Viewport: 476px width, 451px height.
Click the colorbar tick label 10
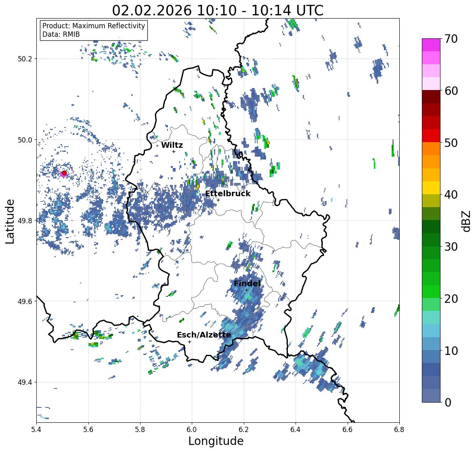pyautogui.click(x=451, y=350)
